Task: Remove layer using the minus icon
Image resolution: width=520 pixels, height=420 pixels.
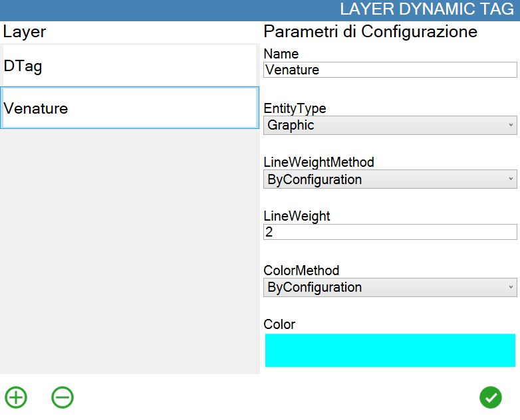Action: point(63,397)
